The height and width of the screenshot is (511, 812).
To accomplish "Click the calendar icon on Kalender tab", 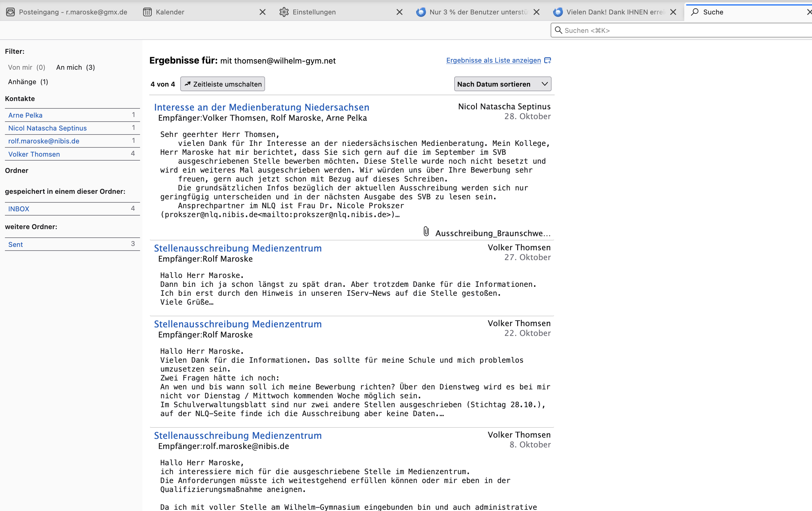I will [x=147, y=12].
